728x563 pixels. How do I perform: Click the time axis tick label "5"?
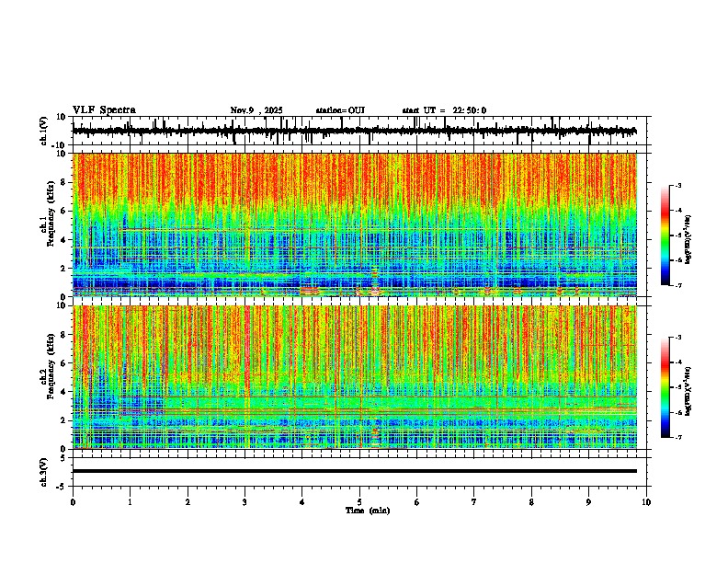[x=359, y=502]
